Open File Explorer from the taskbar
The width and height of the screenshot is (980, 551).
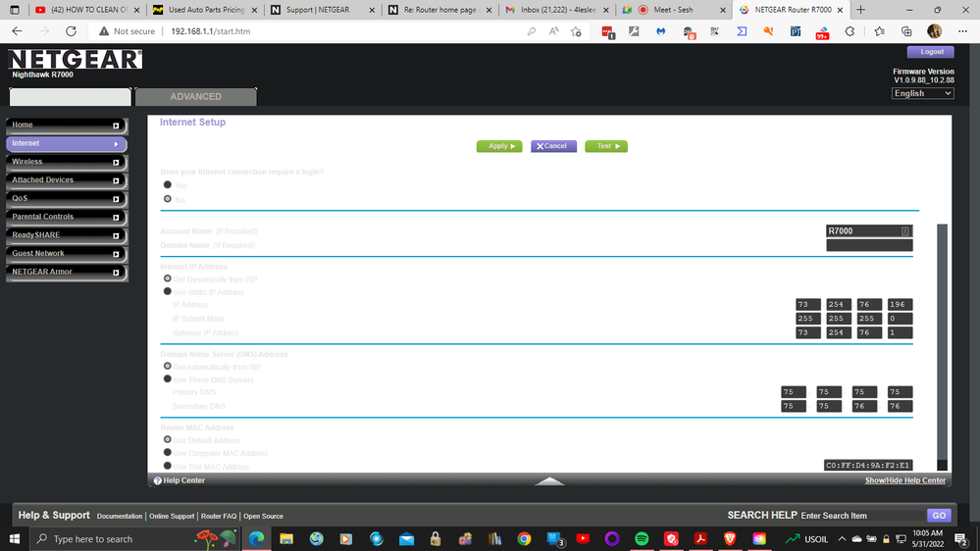coord(286,538)
